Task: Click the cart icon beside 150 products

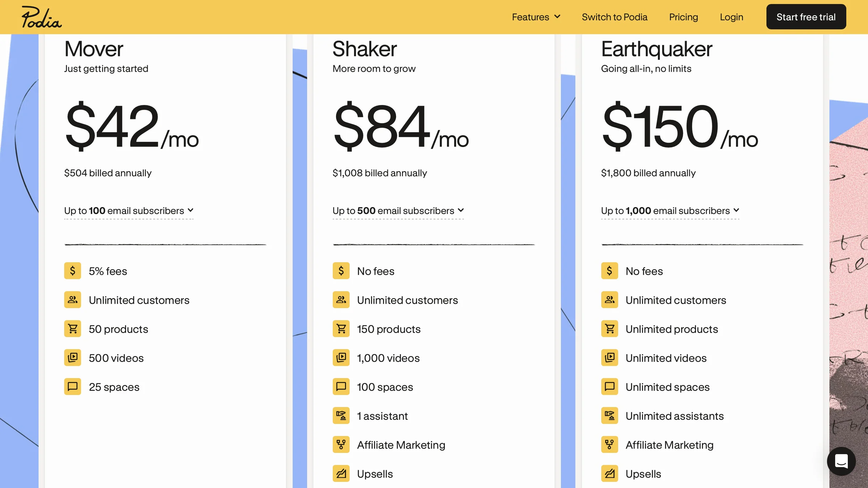Action: [341, 329]
